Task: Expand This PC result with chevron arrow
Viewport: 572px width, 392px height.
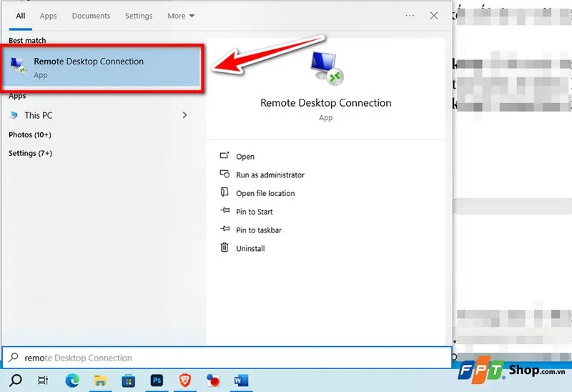Action: [x=184, y=115]
